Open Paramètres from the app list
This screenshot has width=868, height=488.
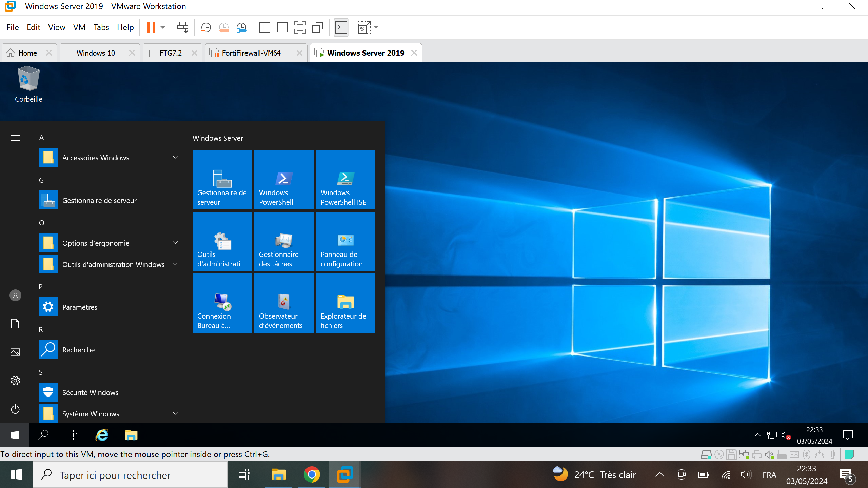[x=109, y=307]
